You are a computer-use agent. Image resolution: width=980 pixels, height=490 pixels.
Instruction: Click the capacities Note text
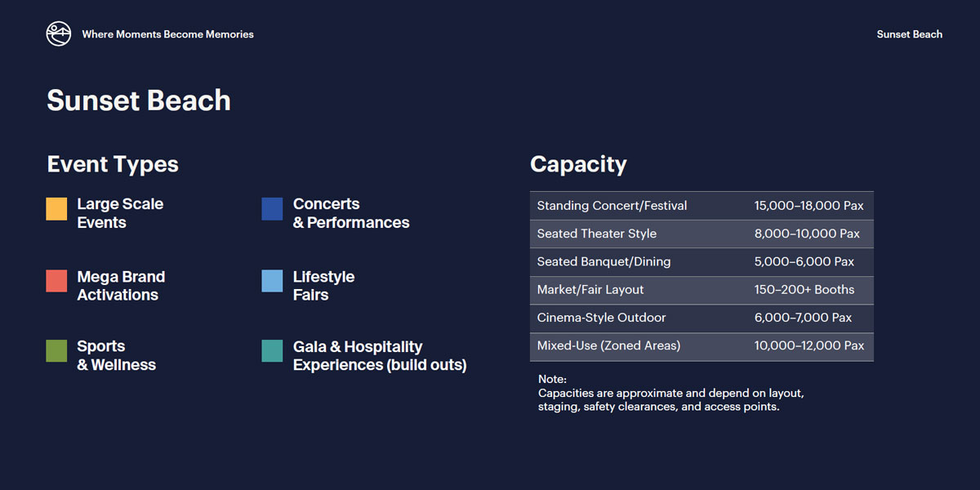pos(671,393)
